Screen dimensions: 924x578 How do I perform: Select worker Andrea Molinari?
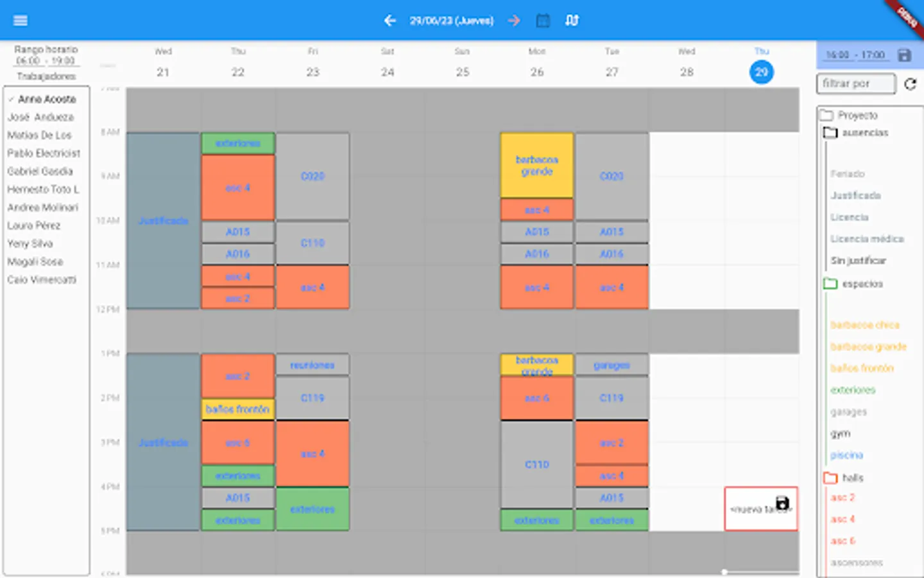point(42,207)
